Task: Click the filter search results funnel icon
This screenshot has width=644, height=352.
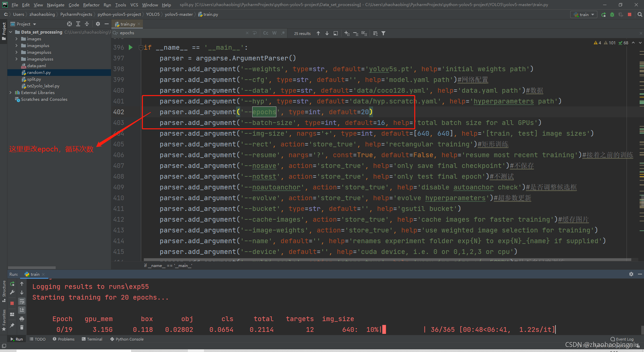Action: coord(383,33)
